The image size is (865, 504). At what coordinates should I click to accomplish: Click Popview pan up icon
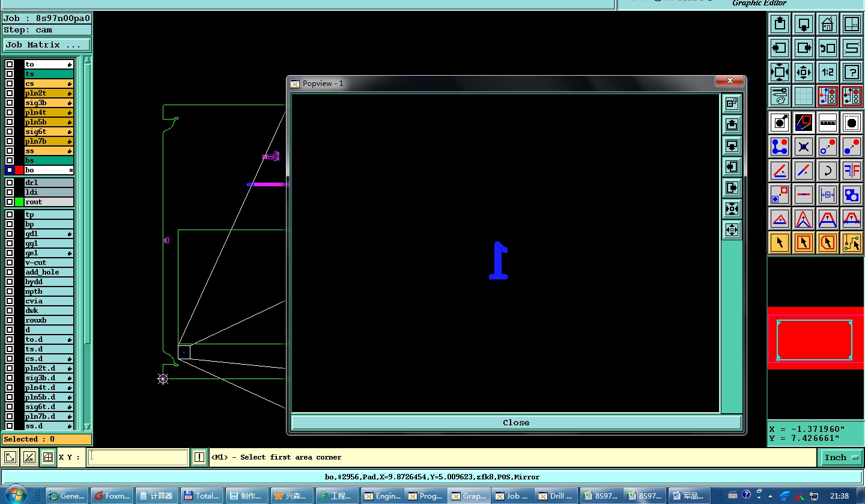click(732, 125)
